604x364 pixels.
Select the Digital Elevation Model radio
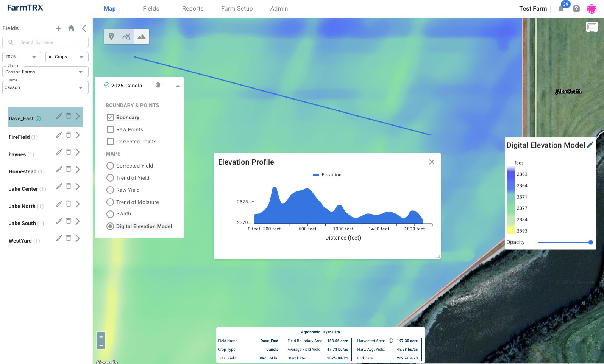tap(110, 226)
